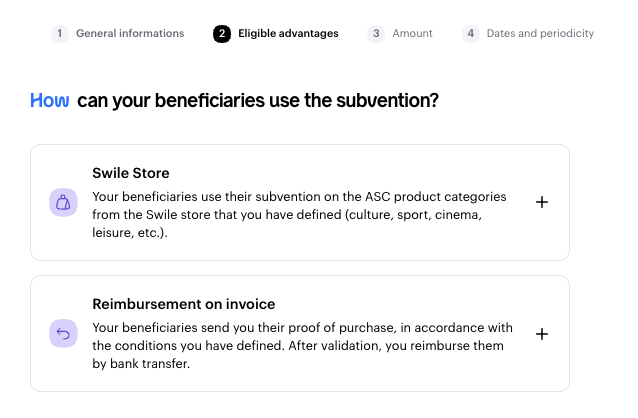Select the Eligible advantages step
638x418 pixels.
point(288,33)
